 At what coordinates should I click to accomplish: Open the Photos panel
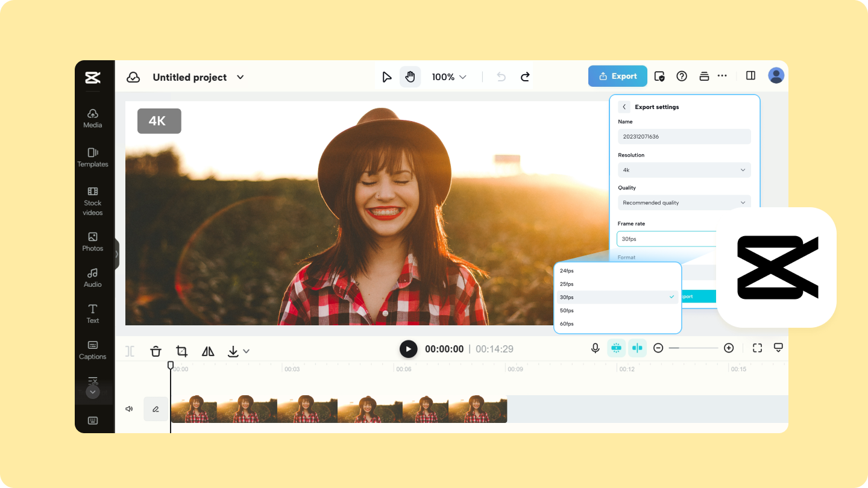click(x=93, y=242)
